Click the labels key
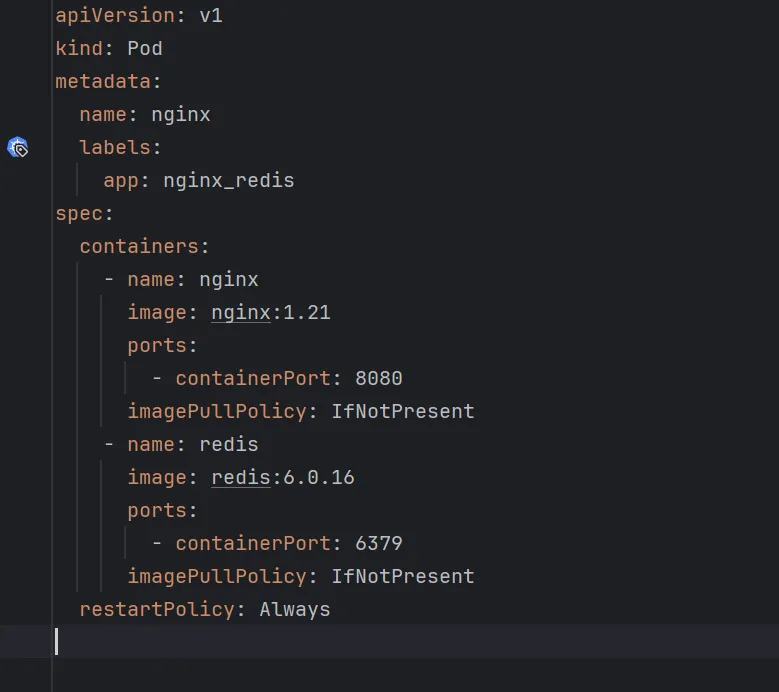The image size is (779, 692). (x=115, y=148)
